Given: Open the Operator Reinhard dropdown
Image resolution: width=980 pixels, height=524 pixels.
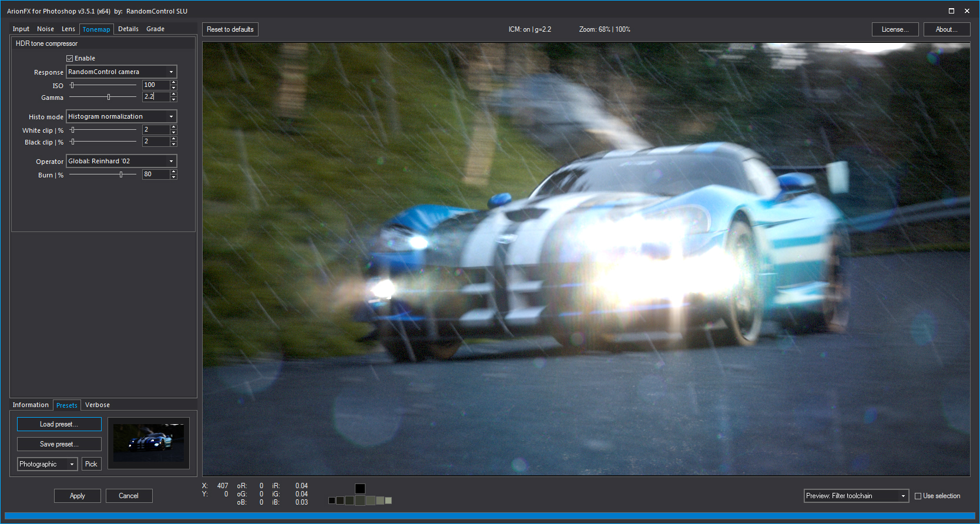Looking at the screenshot, I should tap(122, 161).
